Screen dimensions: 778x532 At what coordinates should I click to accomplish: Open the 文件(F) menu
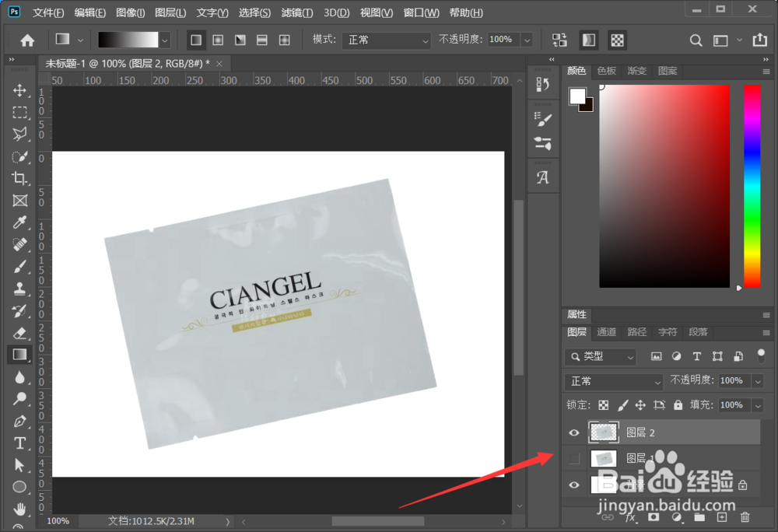(x=48, y=12)
